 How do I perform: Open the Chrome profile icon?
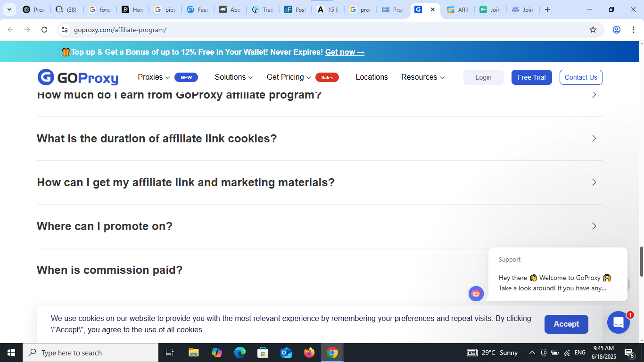(617, 30)
